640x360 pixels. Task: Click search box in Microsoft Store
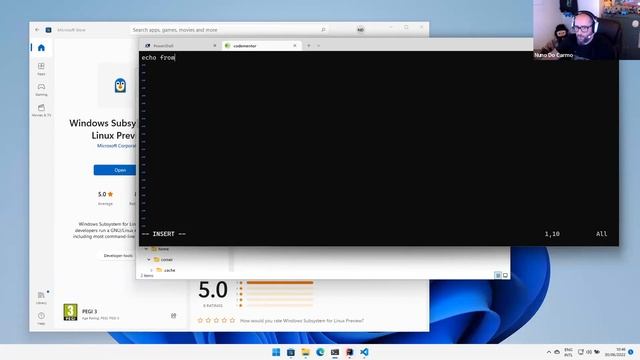coord(229,30)
